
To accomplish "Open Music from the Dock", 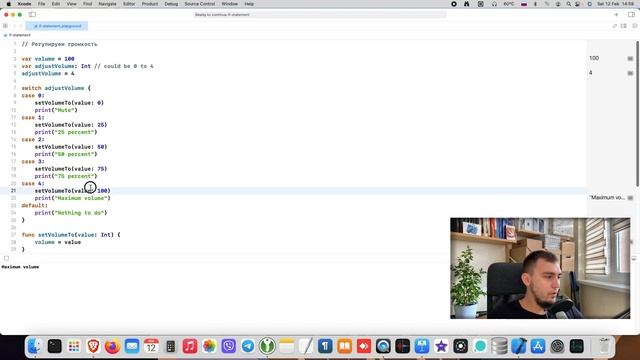I will pos(190,347).
